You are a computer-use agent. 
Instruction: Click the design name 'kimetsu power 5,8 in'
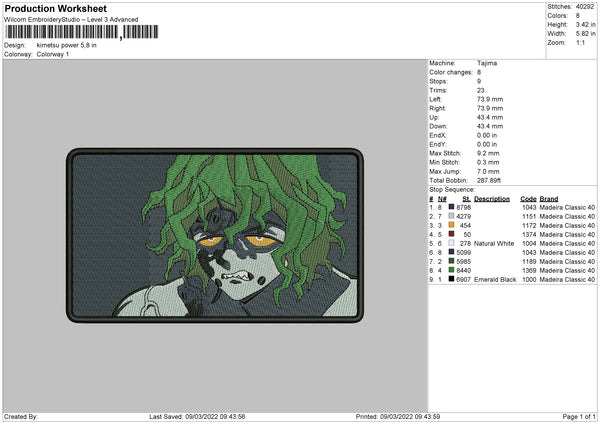pos(67,45)
